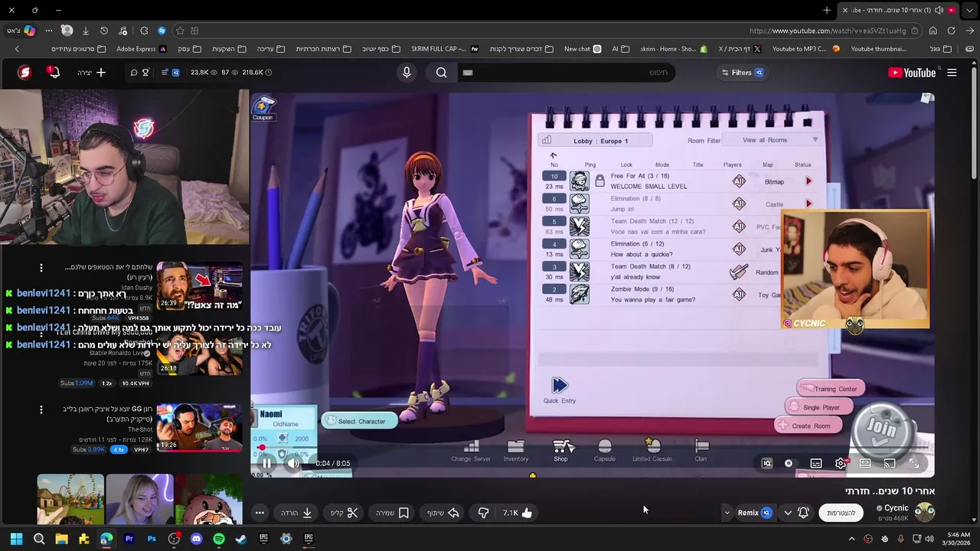Click the address bar URL

pyautogui.click(x=827, y=31)
